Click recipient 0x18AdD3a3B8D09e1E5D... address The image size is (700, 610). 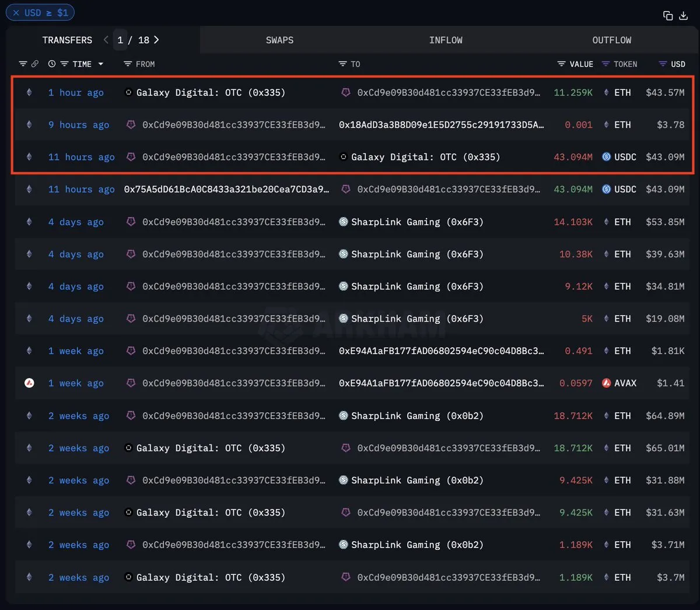[x=441, y=124]
